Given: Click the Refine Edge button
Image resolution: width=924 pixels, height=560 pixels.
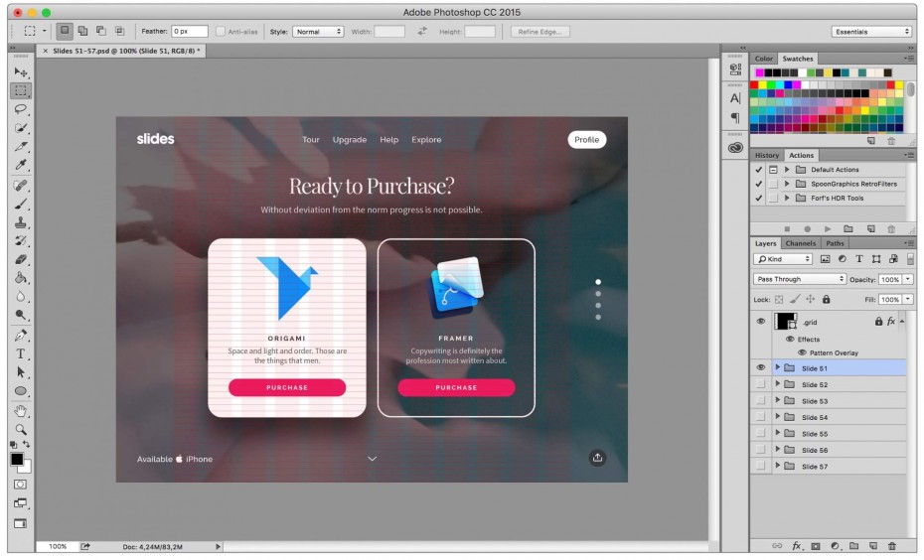Looking at the screenshot, I should (x=539, y=31).
